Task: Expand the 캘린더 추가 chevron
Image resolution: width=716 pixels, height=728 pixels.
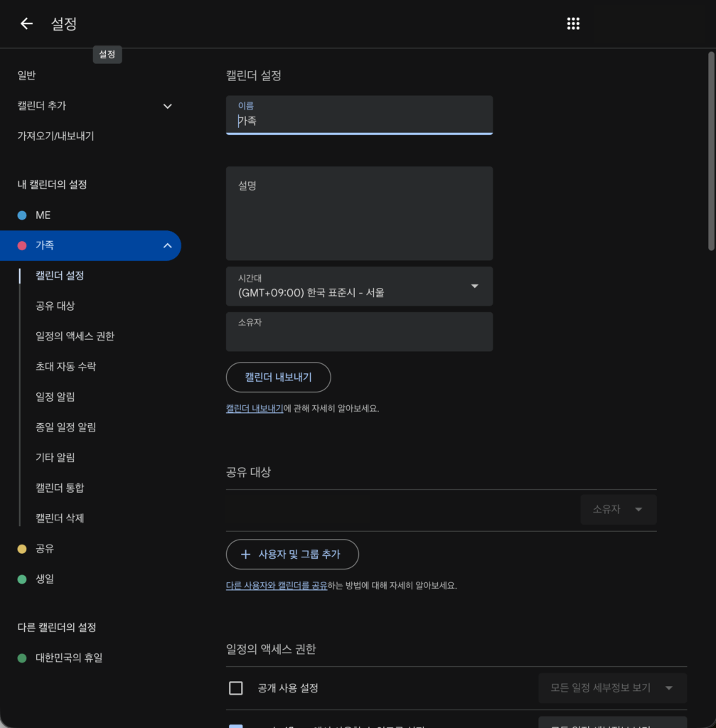Action: (x=168, y=106)
